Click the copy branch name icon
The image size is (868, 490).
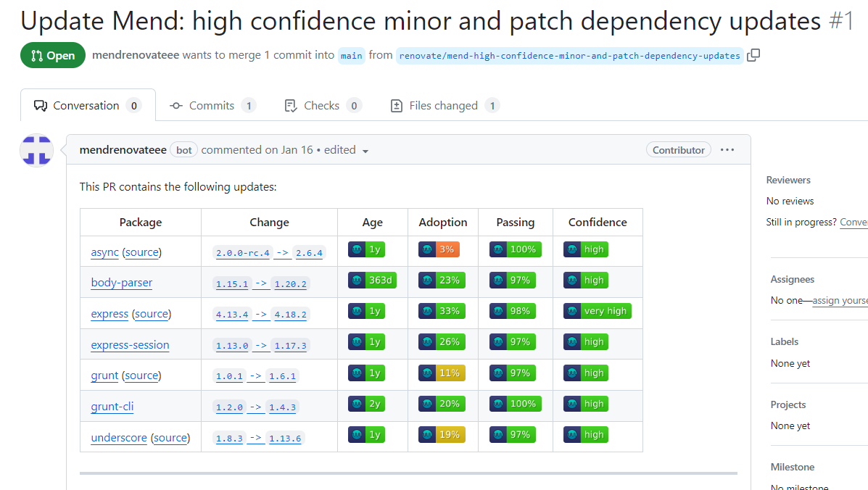753,55
